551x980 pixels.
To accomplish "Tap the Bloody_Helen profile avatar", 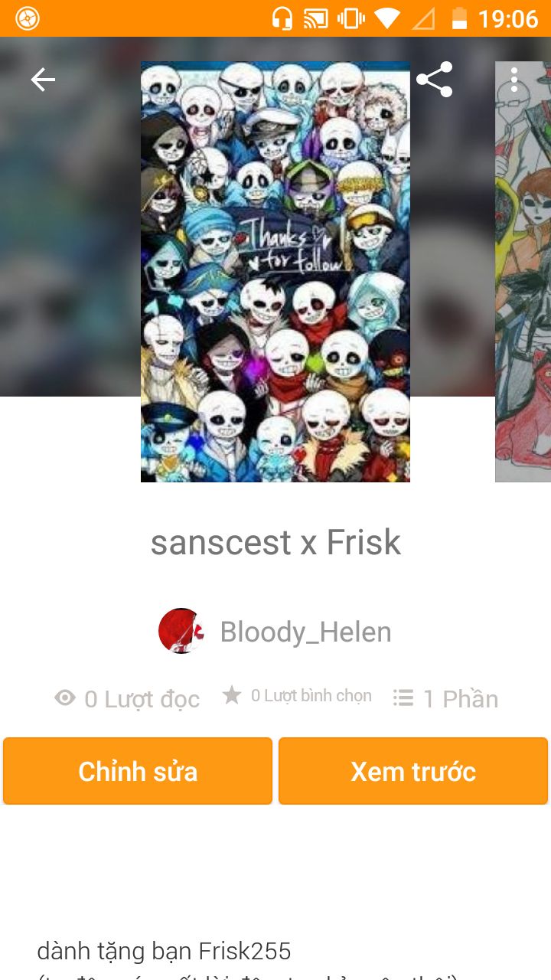I will point(181,631).
